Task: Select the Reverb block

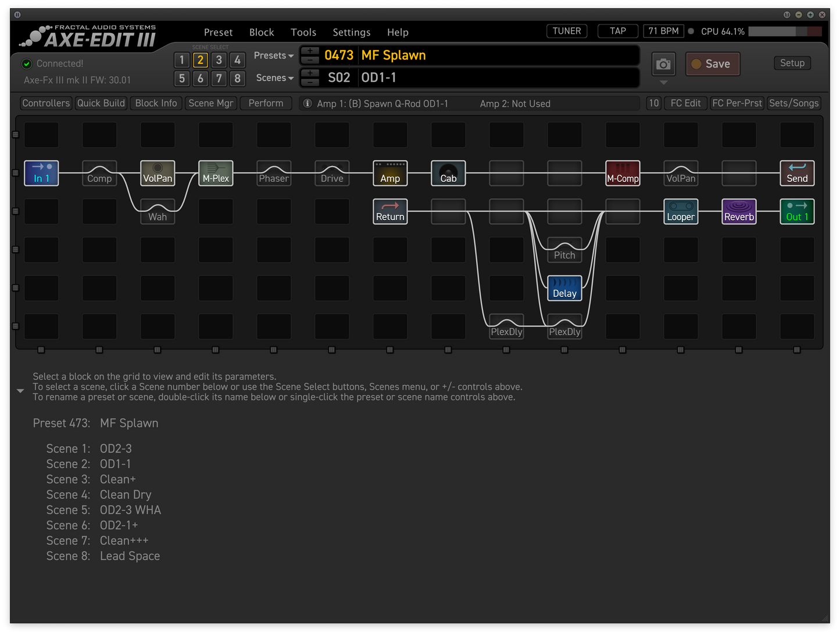Action: pyautogui.click(x=738, y=211)
